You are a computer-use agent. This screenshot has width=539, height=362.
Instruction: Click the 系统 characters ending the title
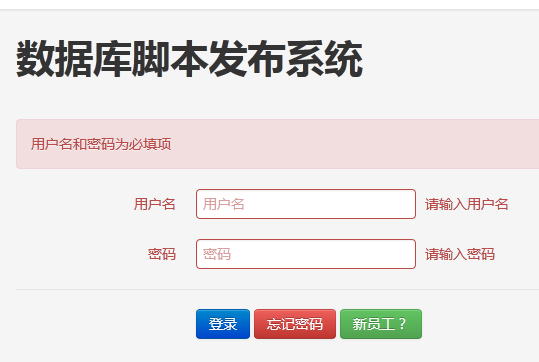(325, 58)
